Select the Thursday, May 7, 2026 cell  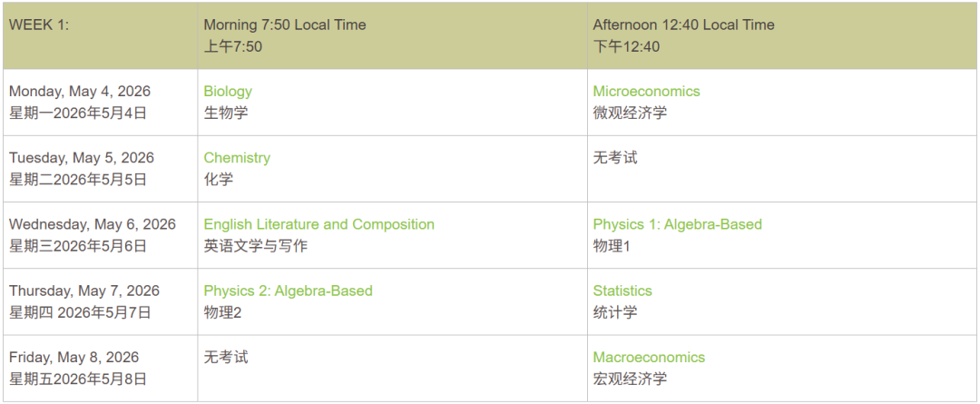tap(84, 291)
